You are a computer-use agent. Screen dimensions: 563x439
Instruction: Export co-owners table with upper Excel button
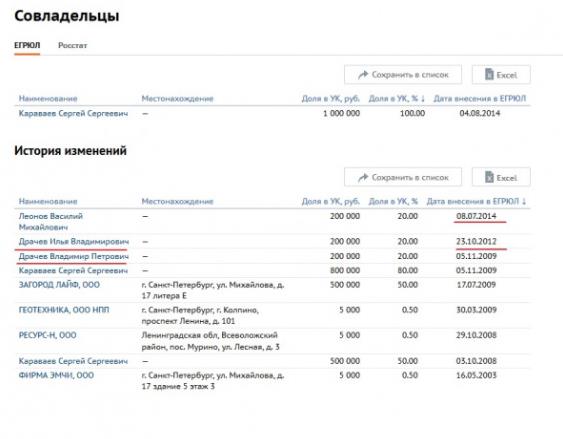[501, 75]
